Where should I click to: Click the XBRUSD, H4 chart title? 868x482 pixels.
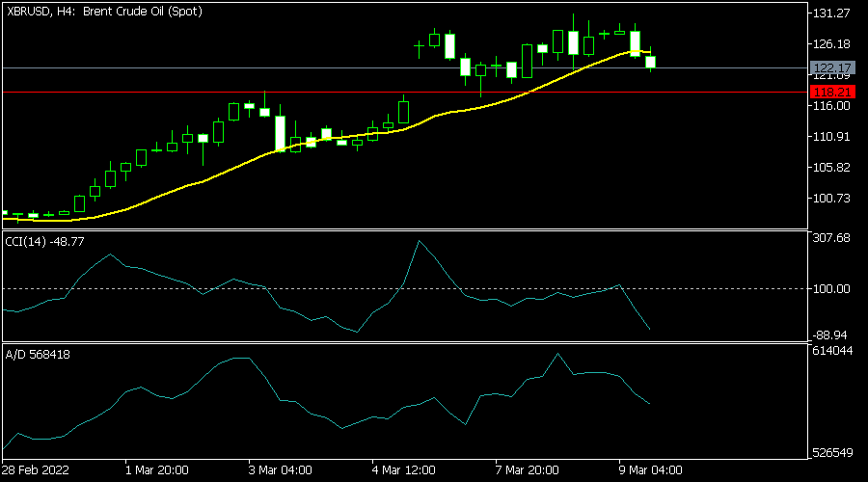[104, 12]
